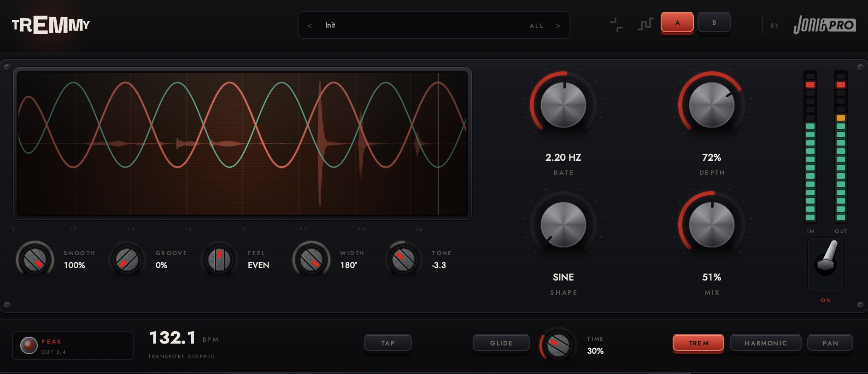
Task: Click the Smooth 100% value
Action: pyautogui.click(x=74, y=265)
